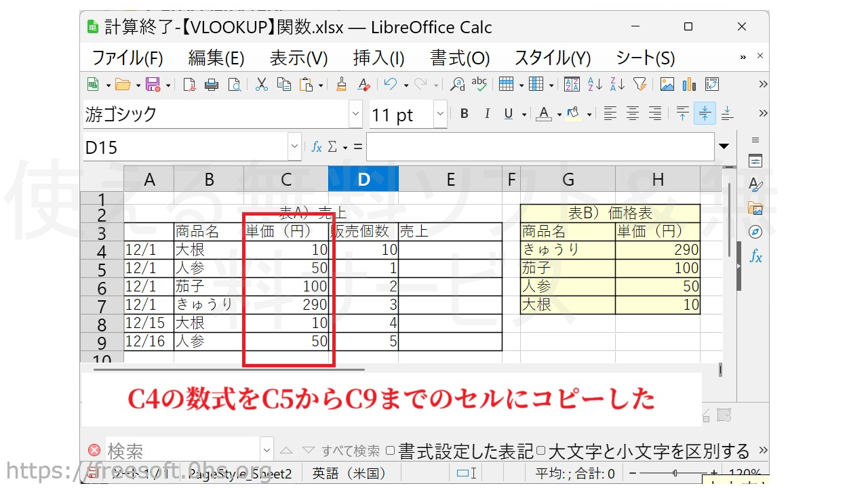Image resolution: width=868 pixels, height=488 pixels.
Task: Expand the 游ゴシック font name dropdown
Action: 356,114
